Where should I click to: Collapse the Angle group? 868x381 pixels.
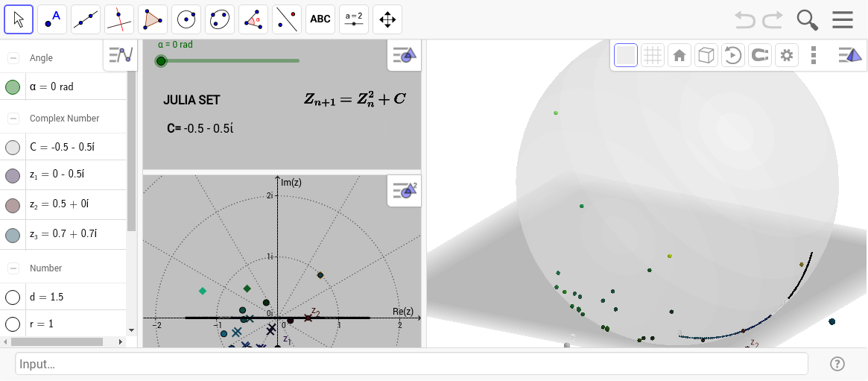pyautogui.click(x=13, y=57)
